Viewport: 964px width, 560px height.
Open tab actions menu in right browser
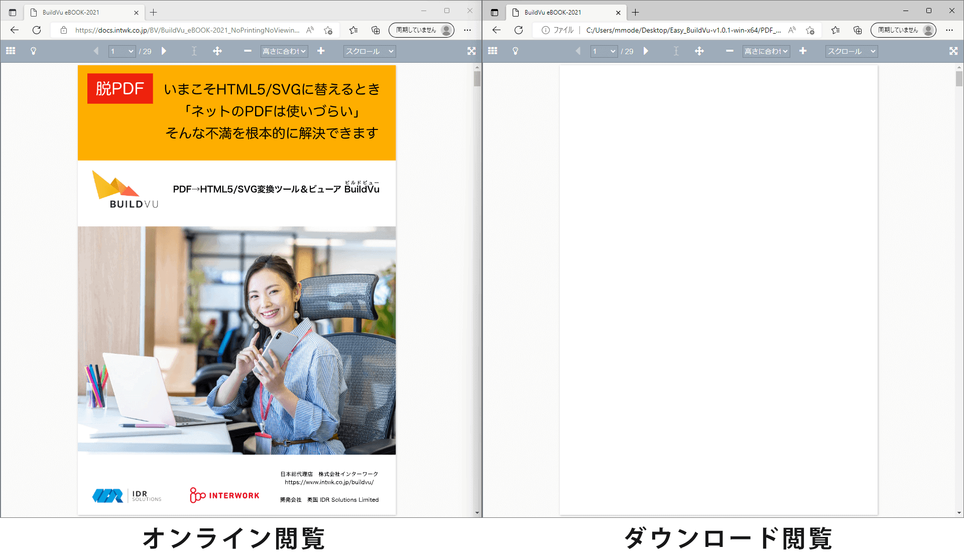(495, 12)
